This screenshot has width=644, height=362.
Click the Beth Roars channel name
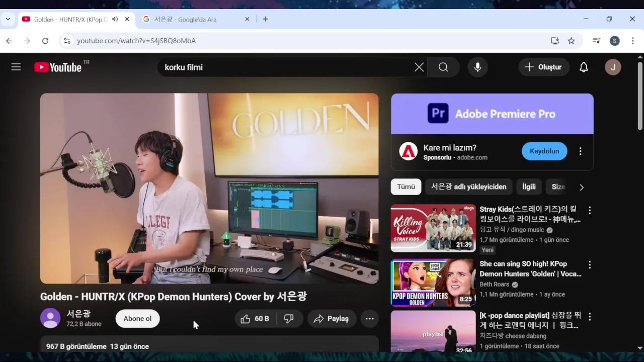495,284
